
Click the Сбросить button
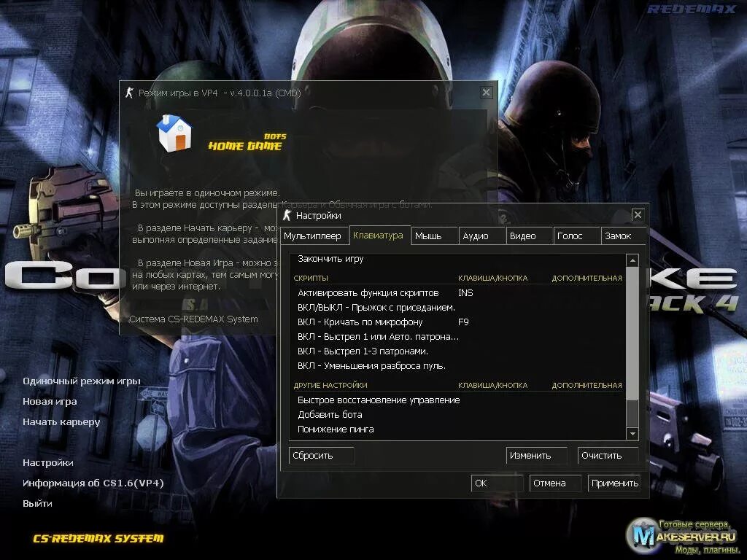[321, 456]
